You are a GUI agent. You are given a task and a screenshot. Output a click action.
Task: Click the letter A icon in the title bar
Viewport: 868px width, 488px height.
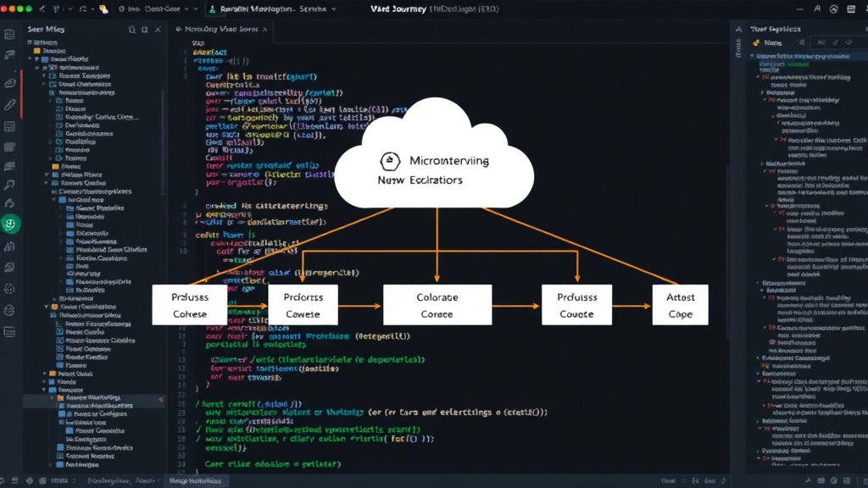coord(817,8)
